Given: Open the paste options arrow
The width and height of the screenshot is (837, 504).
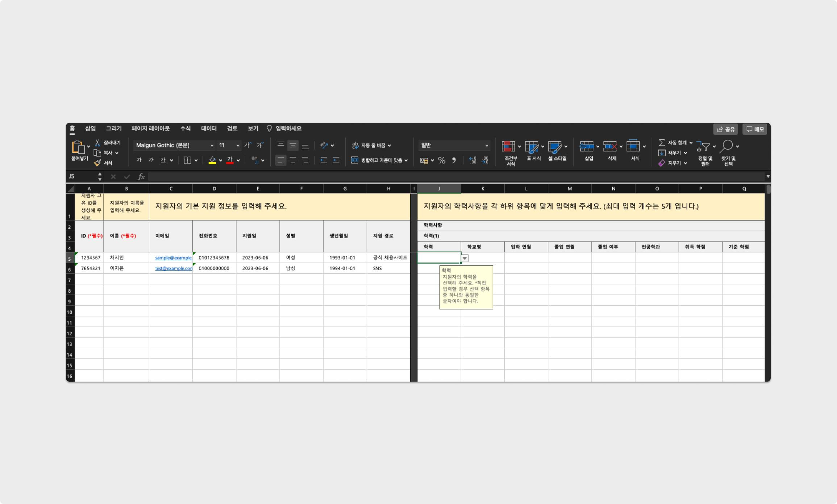Looking at the screenshot, I should pyautogui.click(x=88, y=147).
